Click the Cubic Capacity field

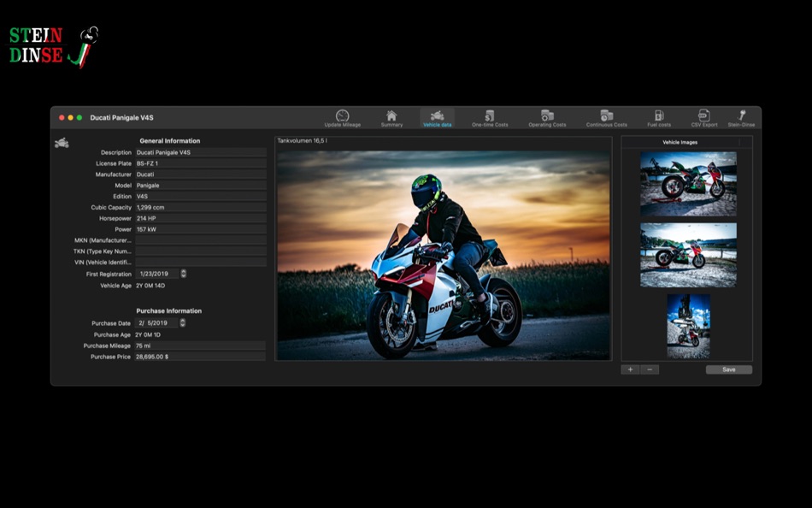click(200, 207)
